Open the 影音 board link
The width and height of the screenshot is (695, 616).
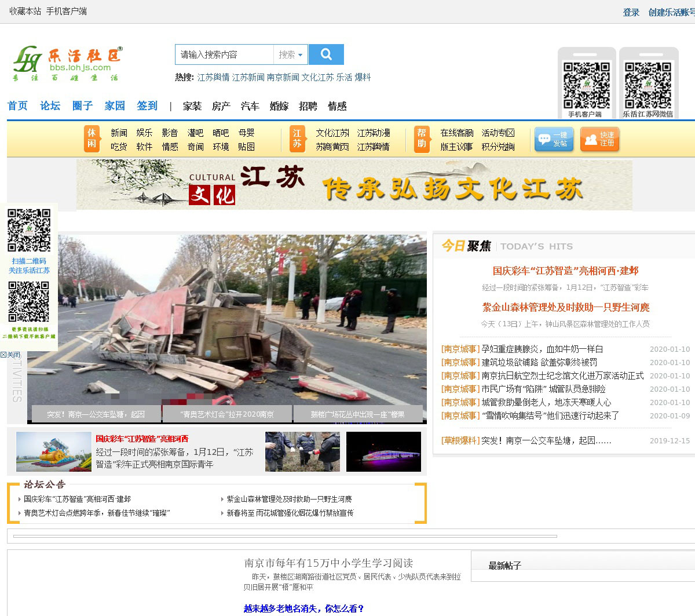(170, 133)
